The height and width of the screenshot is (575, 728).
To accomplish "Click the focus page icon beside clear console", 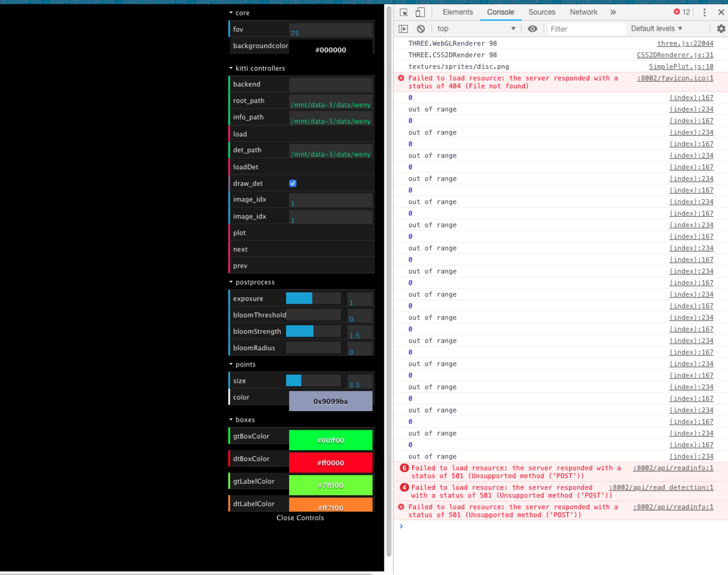I will (x=404, y=29).
